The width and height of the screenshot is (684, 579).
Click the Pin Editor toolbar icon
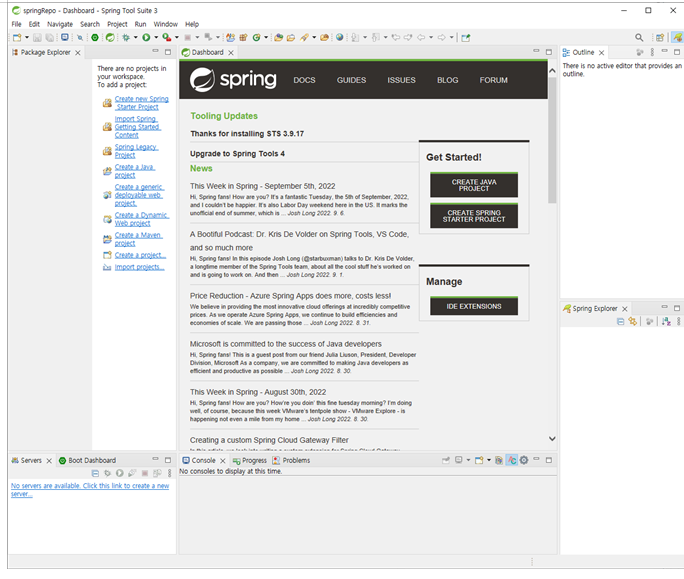[465, 38]
